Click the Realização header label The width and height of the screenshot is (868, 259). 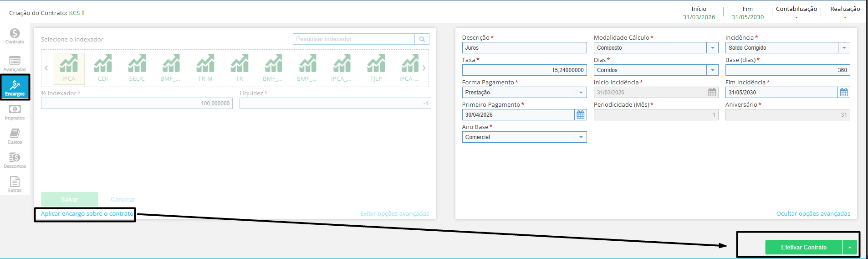[845, 9]
